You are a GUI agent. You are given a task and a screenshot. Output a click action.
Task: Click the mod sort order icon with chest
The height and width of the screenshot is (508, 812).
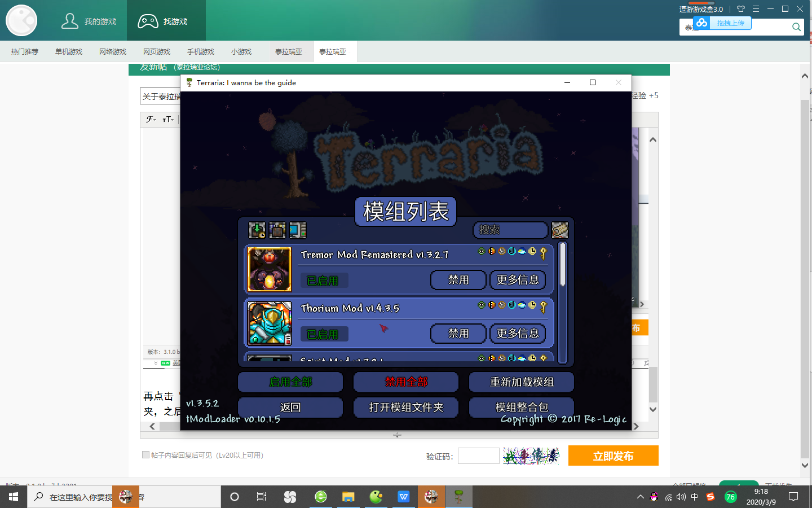click(277, 230)
